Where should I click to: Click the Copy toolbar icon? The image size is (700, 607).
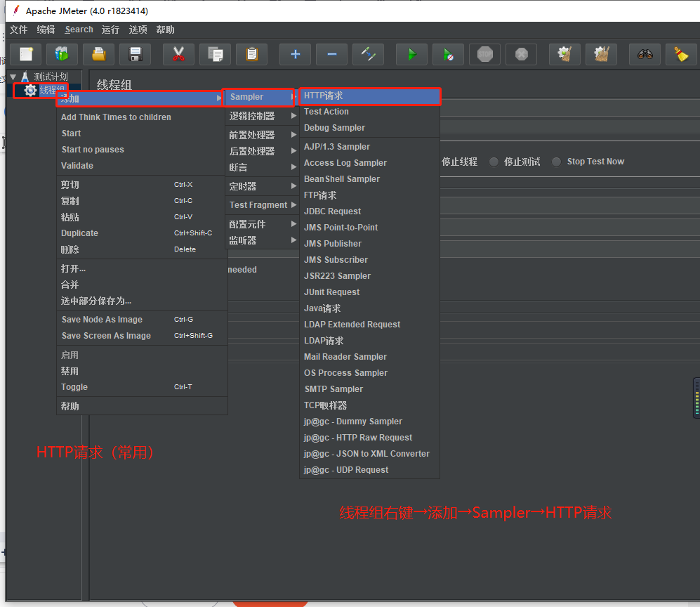click(215, 55)
